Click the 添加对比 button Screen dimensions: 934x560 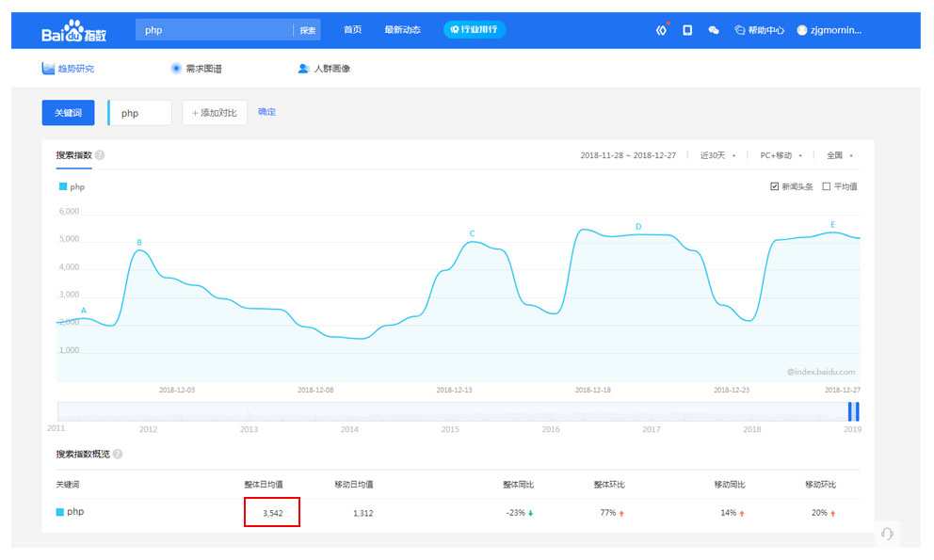click(x=215, y=113)
